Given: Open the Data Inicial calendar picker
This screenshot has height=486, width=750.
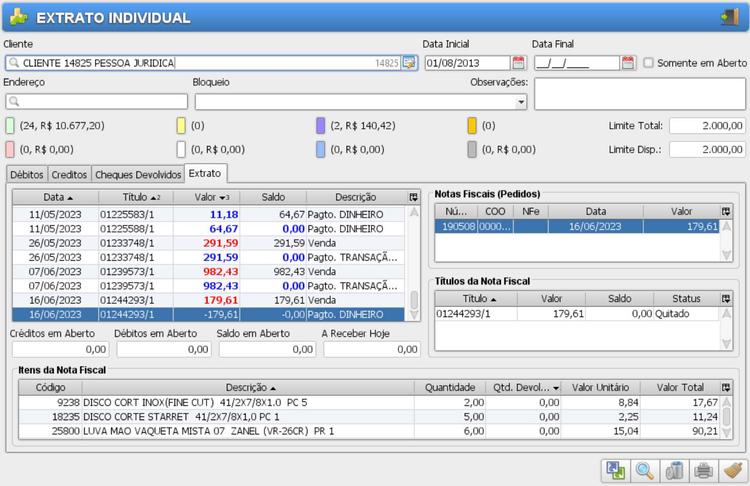Looking at the screenshot, I should pyautogui.click(x=518, y=63).
